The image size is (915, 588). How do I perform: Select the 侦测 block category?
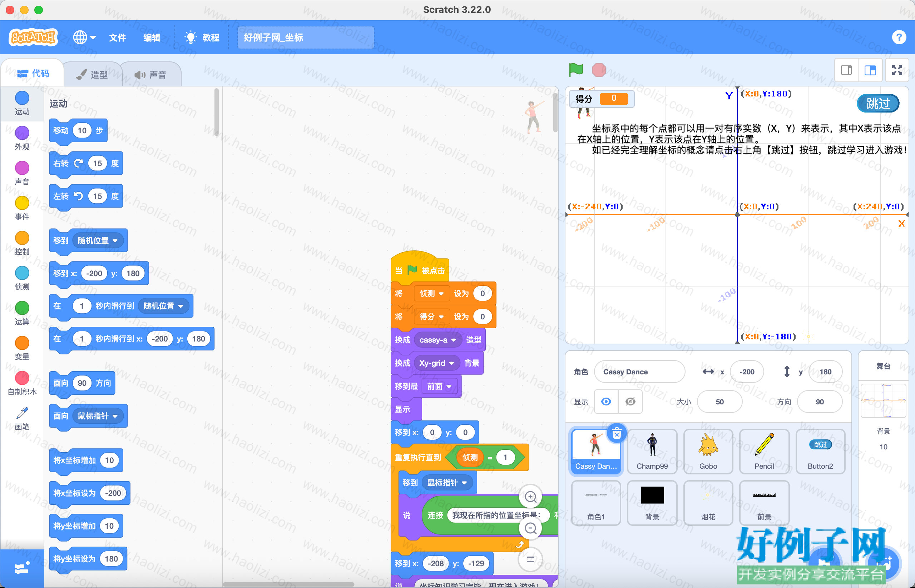(x=22, y=278)
